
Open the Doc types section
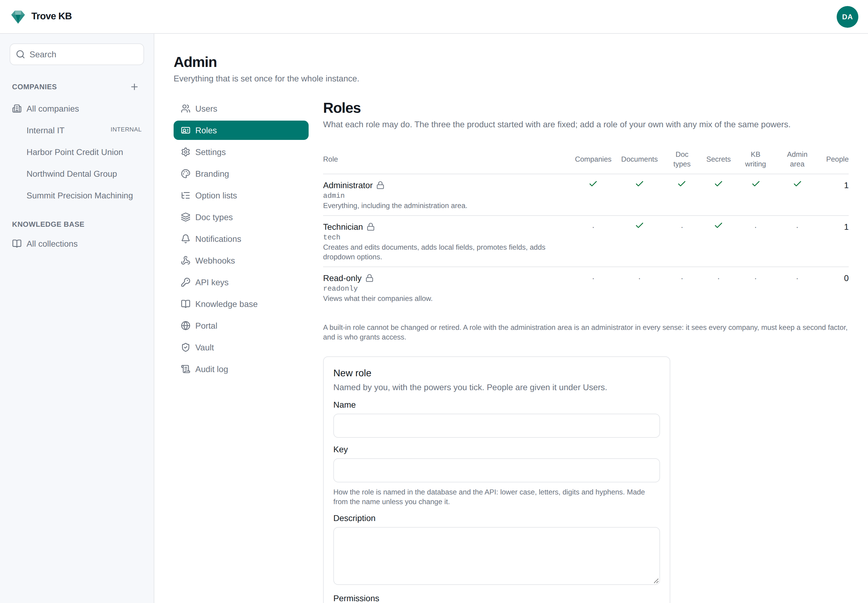[241, 217]
